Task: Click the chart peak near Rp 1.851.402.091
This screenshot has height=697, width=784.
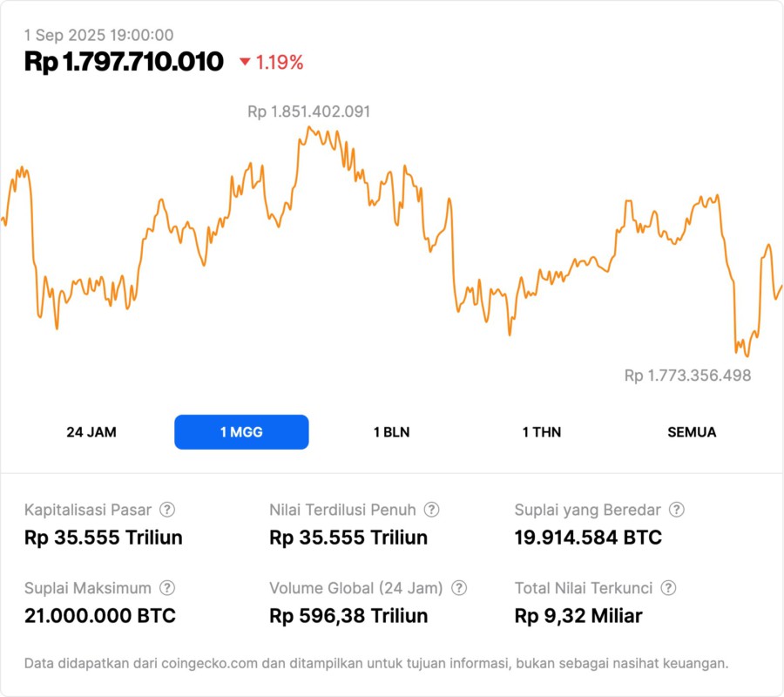Action: click(308, 127)
